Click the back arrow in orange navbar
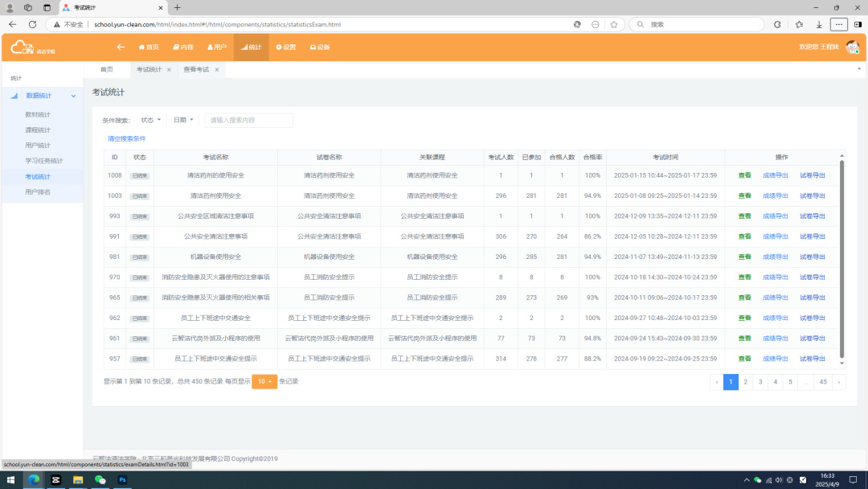The height and width of the screenshot is (489, 868). coord(121,47)
